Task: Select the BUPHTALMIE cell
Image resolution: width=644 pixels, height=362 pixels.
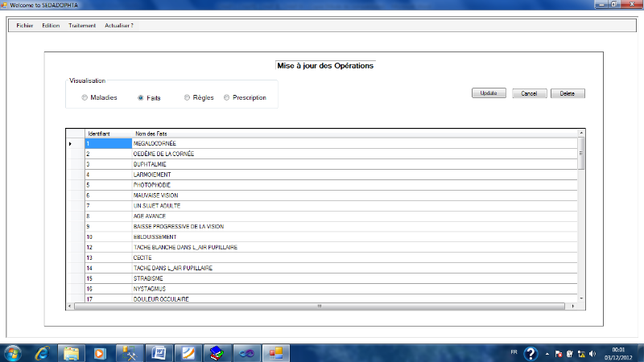Action: pos(355,164)
